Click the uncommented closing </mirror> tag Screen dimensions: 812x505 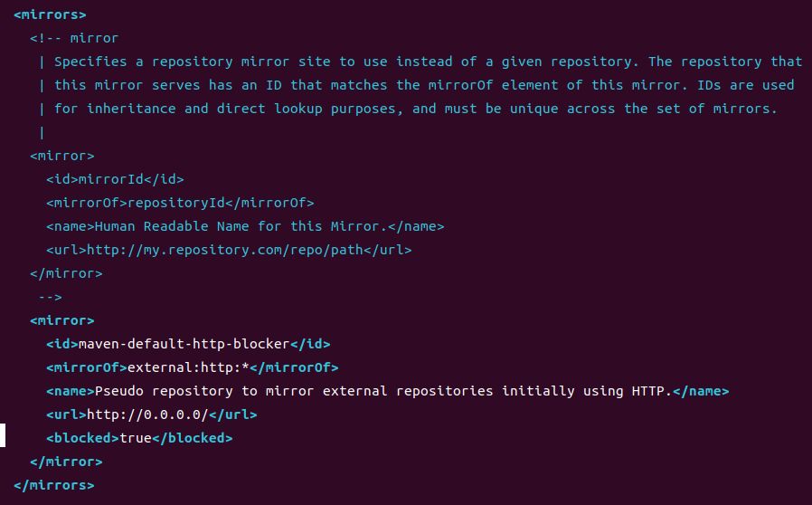66,462
